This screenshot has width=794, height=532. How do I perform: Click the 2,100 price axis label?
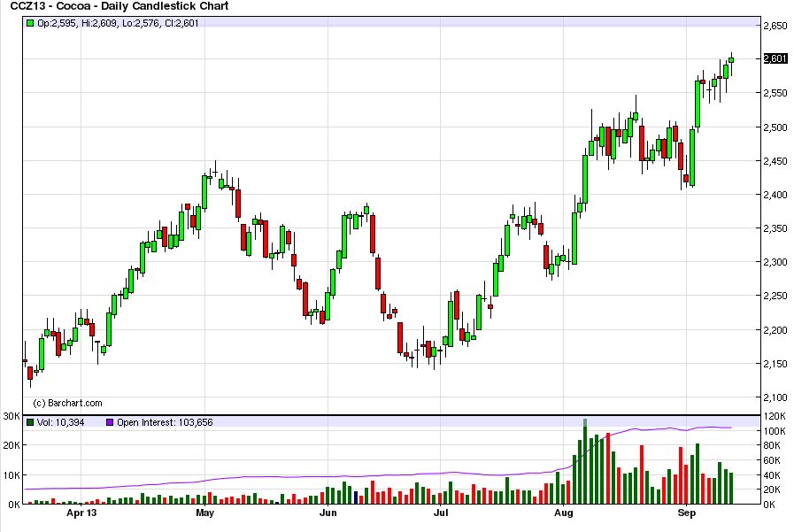775,397
